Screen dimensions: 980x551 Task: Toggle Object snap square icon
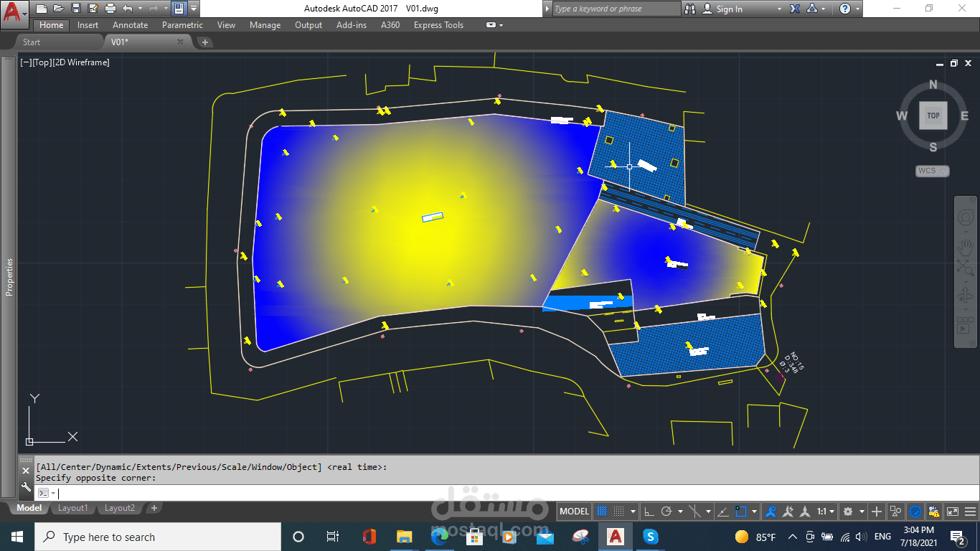[742, 512]
